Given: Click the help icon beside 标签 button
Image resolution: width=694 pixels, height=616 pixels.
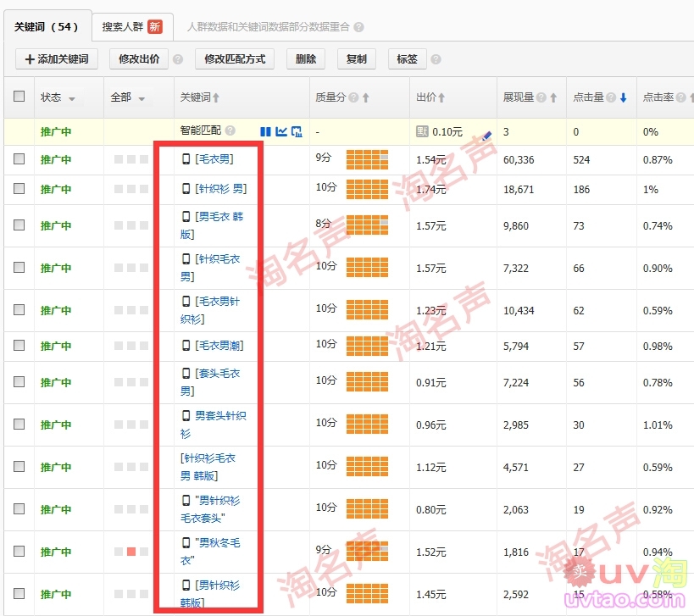Looking at the screenshot, I should coord(436,59).
